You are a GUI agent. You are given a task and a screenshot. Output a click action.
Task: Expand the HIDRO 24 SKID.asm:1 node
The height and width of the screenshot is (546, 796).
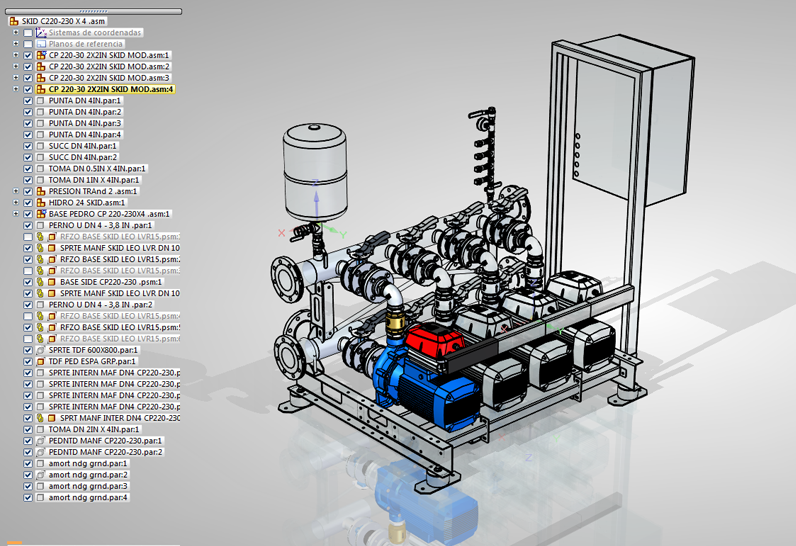point(16,202)
